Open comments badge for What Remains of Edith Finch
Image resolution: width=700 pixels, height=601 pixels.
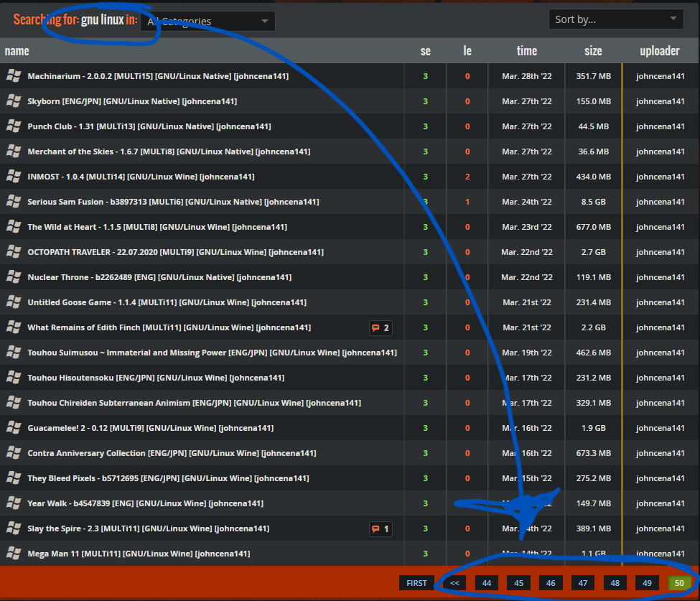tap(381, 327)
